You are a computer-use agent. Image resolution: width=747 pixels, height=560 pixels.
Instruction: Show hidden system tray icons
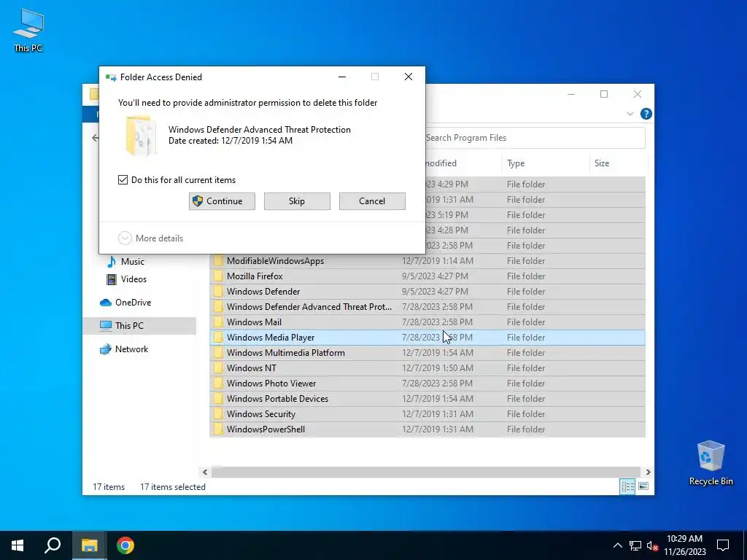pos(617,545)
